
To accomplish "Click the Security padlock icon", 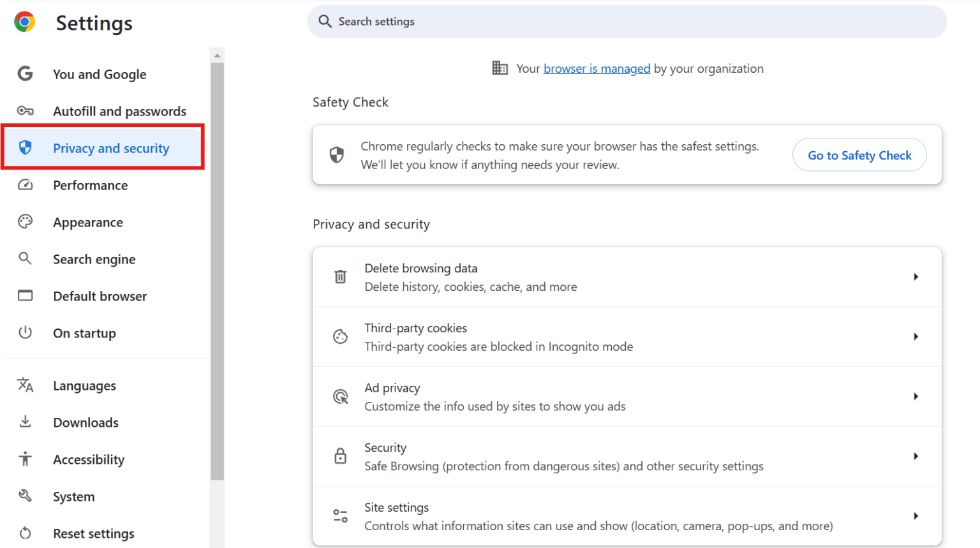I will 340,455.
